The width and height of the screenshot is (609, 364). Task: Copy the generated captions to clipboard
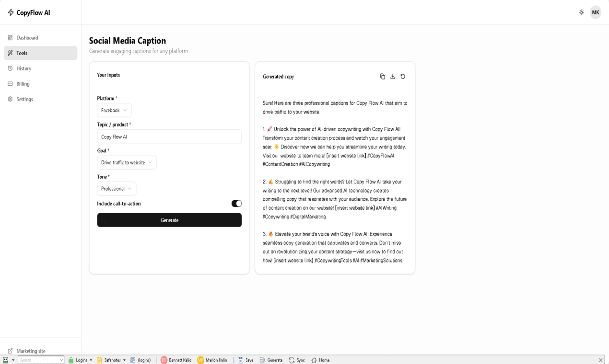[382, 76]
